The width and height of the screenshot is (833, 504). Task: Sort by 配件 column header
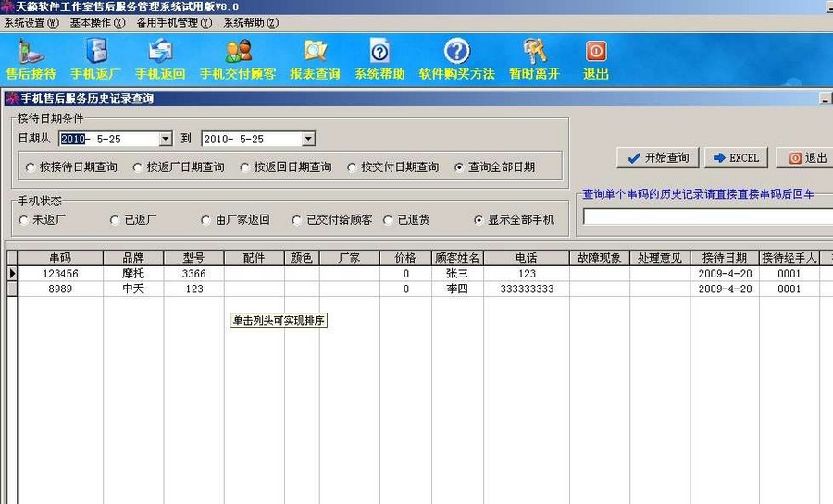[254, 258]
